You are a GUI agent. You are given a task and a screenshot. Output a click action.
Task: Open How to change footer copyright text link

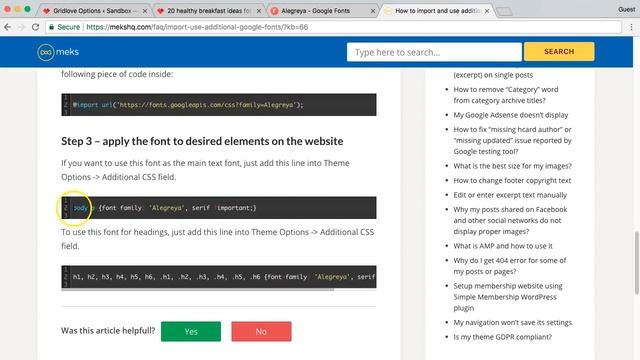pyautogui.click(x=512, y=180)
